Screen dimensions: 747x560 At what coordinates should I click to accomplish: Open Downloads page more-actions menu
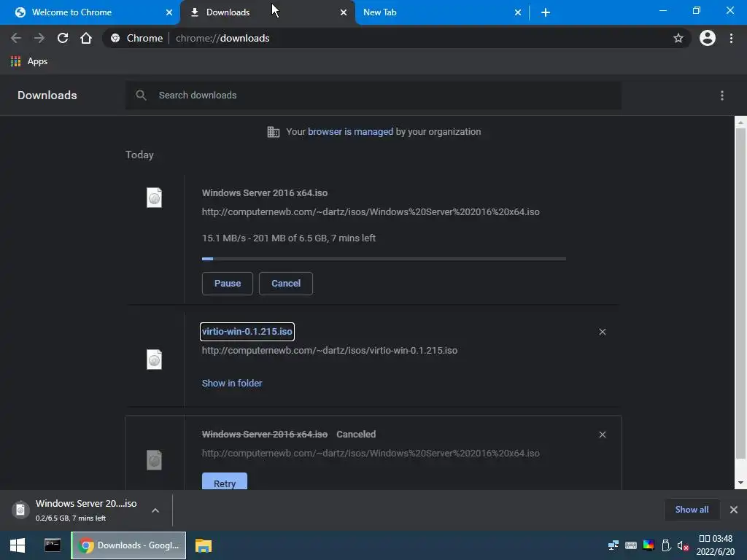point(722,96)
